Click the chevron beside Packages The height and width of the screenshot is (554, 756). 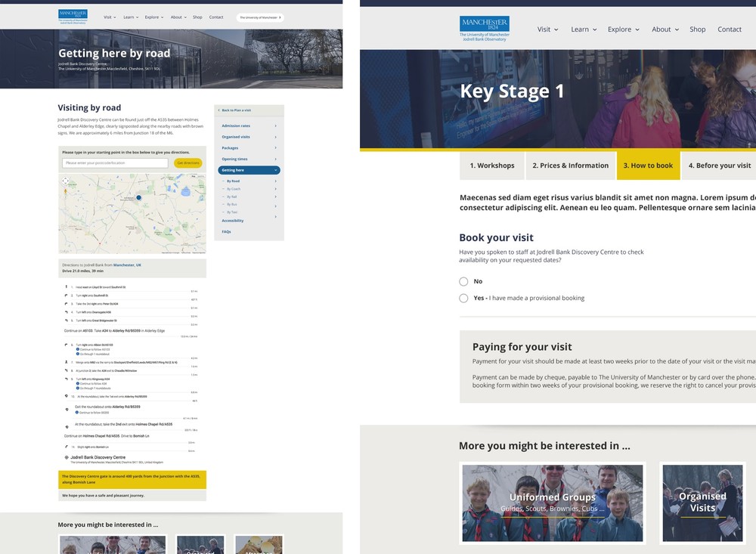pyautogui.click(x=276, y=148)
